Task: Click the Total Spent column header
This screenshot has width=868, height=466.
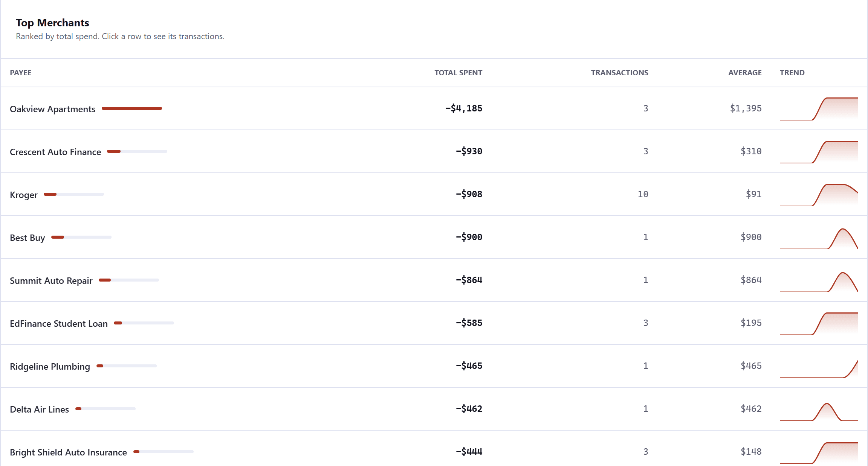Action: (458, 73)
